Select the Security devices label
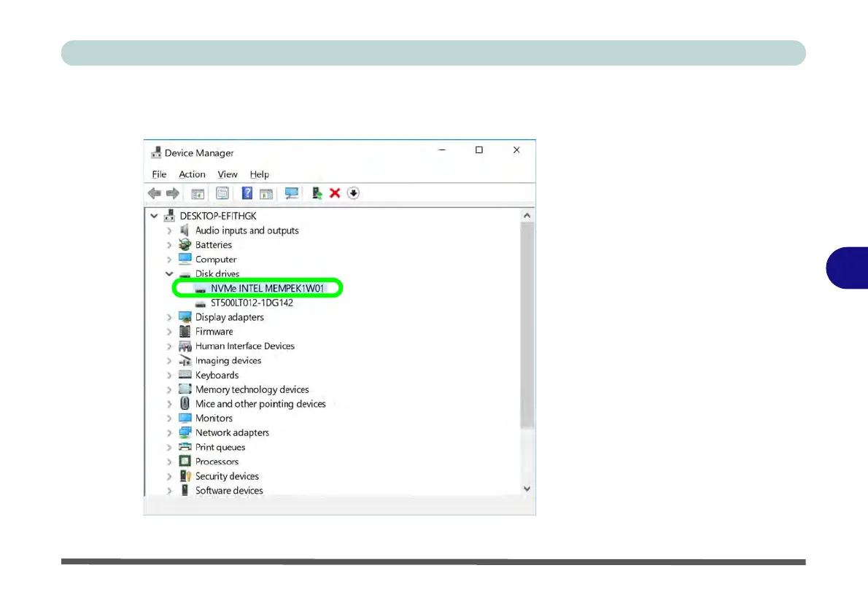This screenshot has height=611, width=868. coord(227,476)
